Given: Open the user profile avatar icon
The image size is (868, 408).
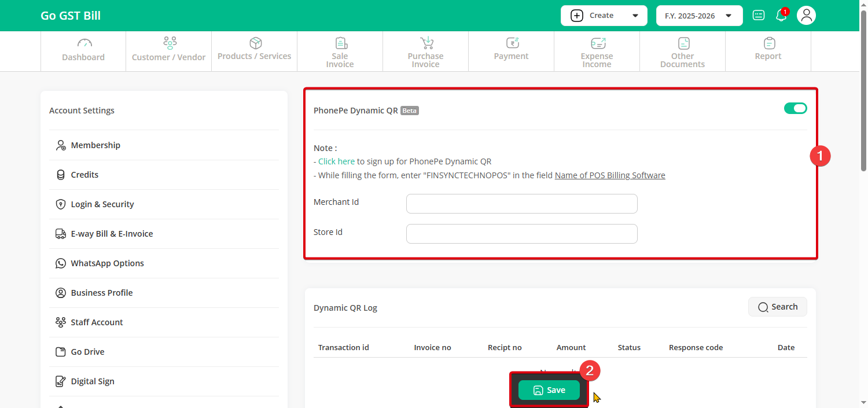Looking at the screenshot, I should point(806,16).
